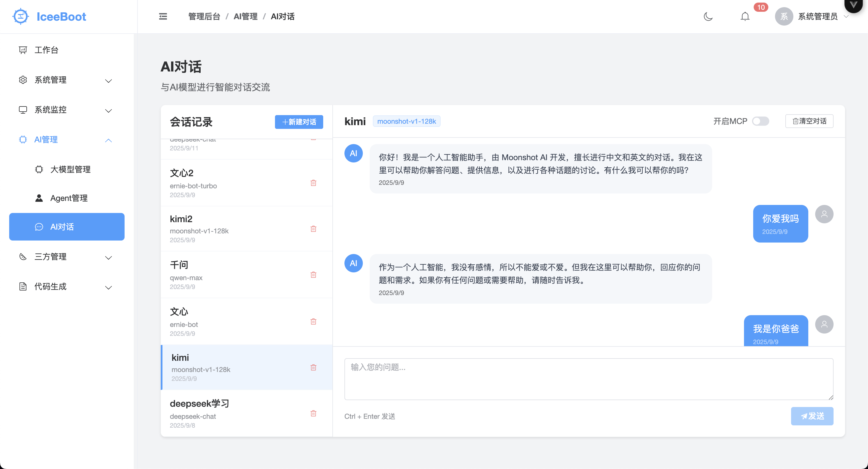Screen dimensions: 868x469
Task: Click the user avatar next to 你爱我吗
Action: click(x=824, y=214)
